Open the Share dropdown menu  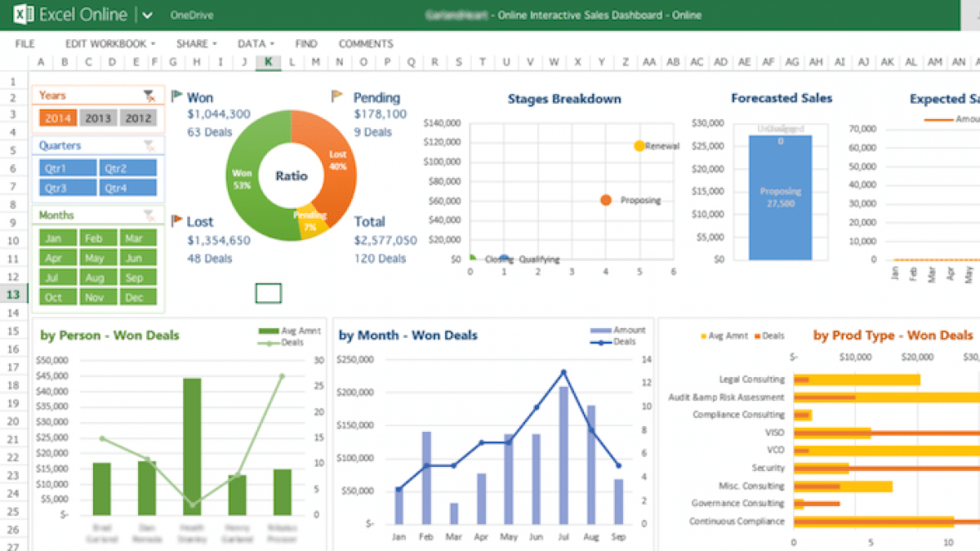(197, 44)
